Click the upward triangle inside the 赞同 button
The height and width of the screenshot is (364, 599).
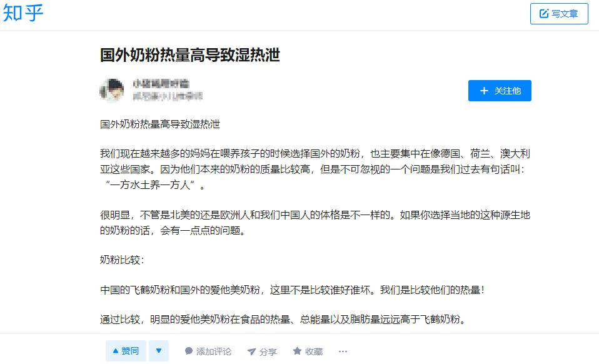pyautogui.click(x=117, y=351)
